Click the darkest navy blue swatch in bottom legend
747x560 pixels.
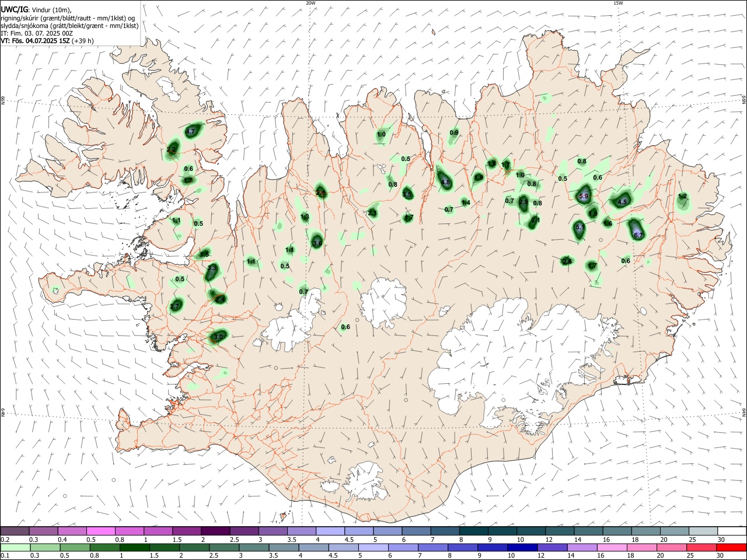(x=521, y=548)
